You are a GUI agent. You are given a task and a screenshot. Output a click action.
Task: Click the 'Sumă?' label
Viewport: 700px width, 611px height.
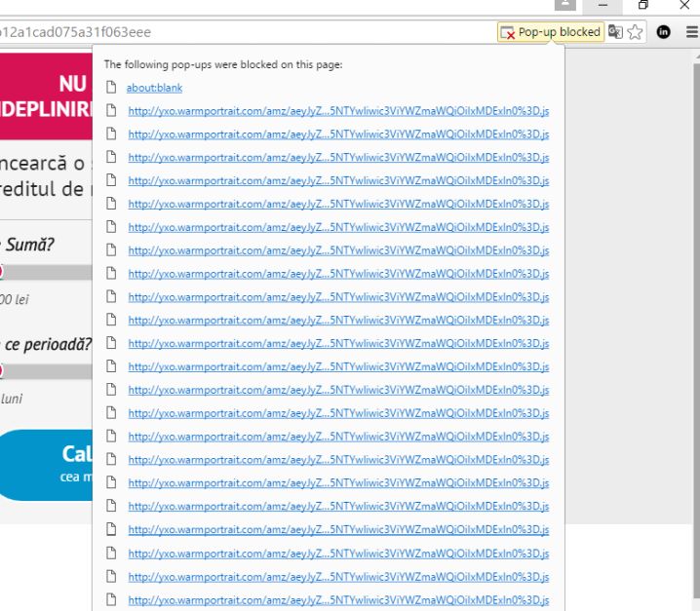pos(29,245)
